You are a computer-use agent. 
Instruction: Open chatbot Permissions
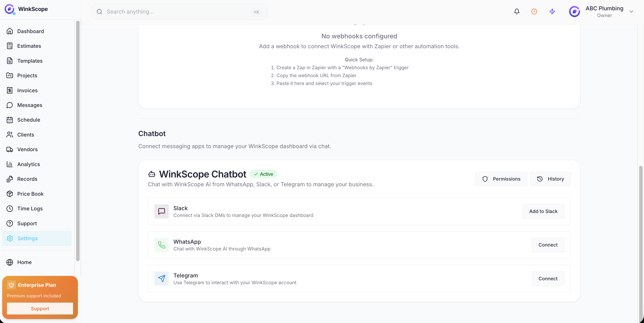(x=501, y=179)
